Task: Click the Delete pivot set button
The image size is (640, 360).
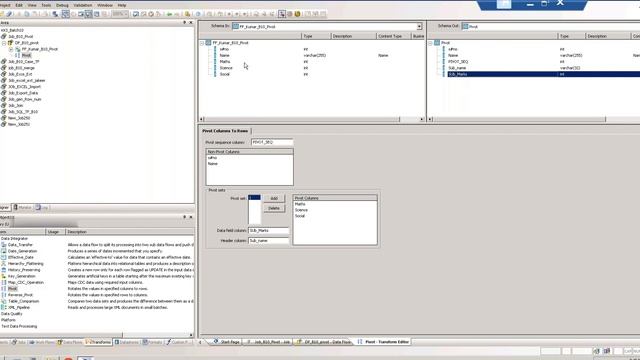Action: [274, 208]
